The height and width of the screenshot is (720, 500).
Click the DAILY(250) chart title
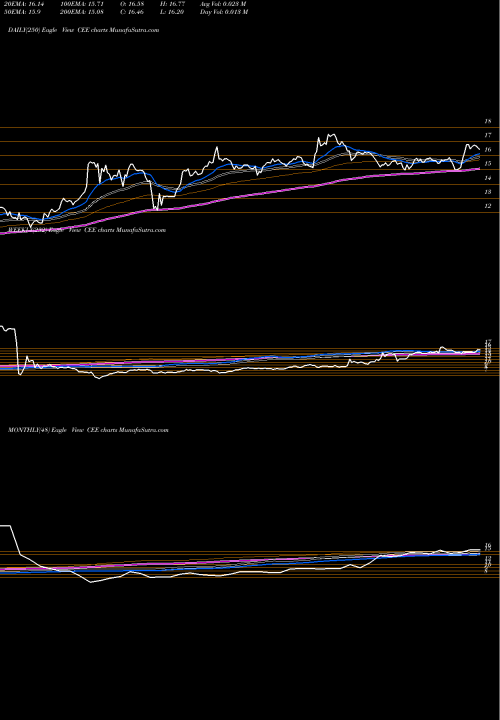(84, 30)
